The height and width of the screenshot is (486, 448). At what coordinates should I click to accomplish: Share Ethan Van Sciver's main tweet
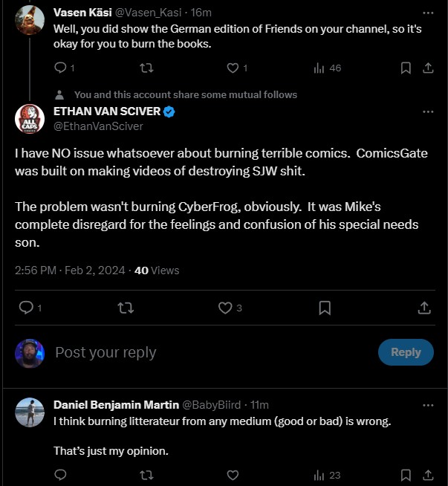pyautogui.click(x=424, y=308)
